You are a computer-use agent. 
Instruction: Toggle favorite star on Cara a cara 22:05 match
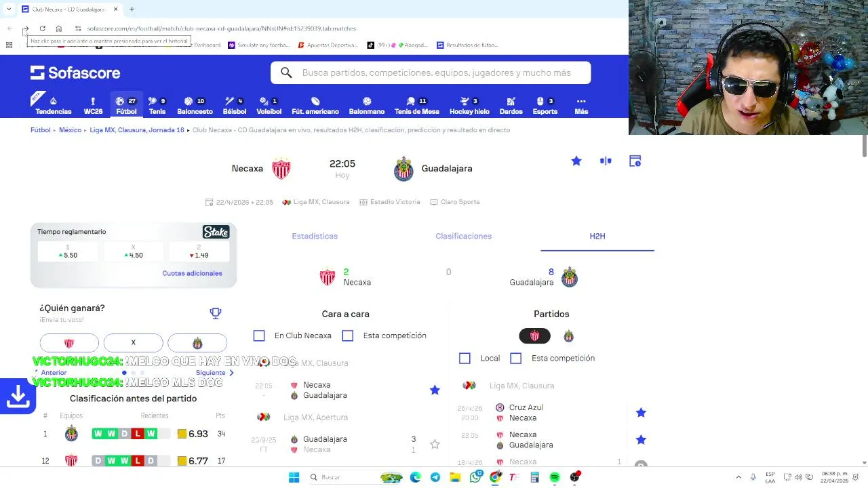pyautogui.click(x=435, y=390)
